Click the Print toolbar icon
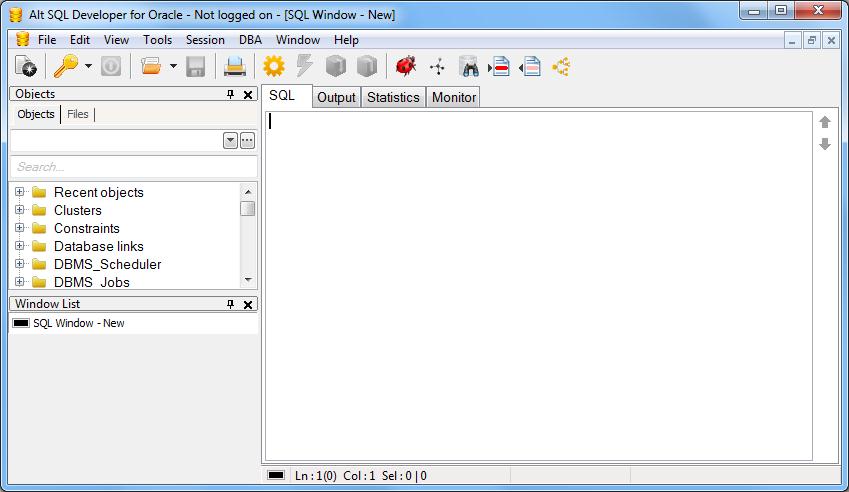This screenshot has height=492, width=849. (x=235, y=67)
